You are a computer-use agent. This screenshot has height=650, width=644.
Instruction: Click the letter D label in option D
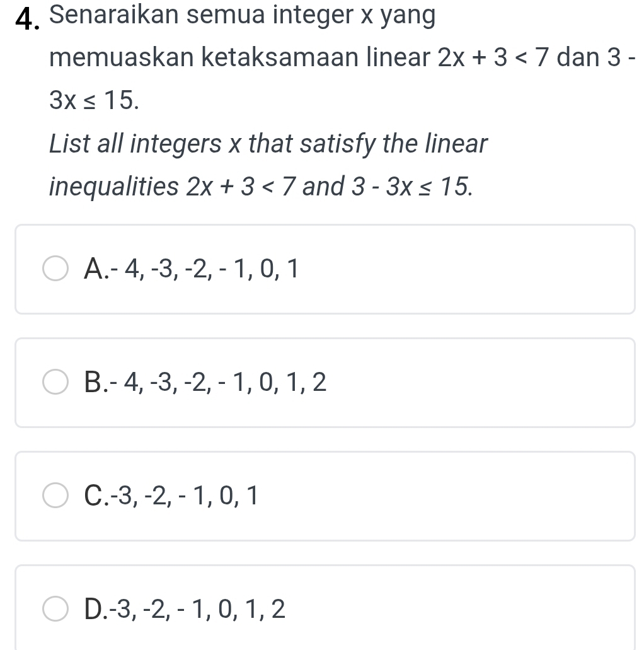coord(96,608)
